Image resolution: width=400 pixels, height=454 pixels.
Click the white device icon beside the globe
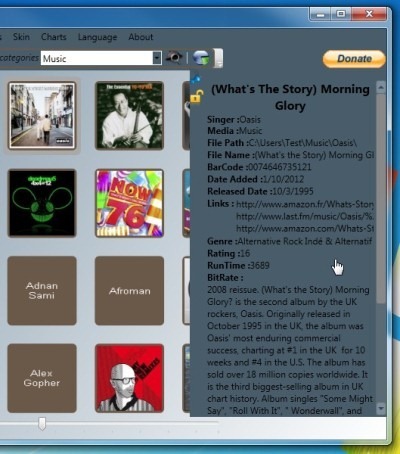[x=218, y=58]
